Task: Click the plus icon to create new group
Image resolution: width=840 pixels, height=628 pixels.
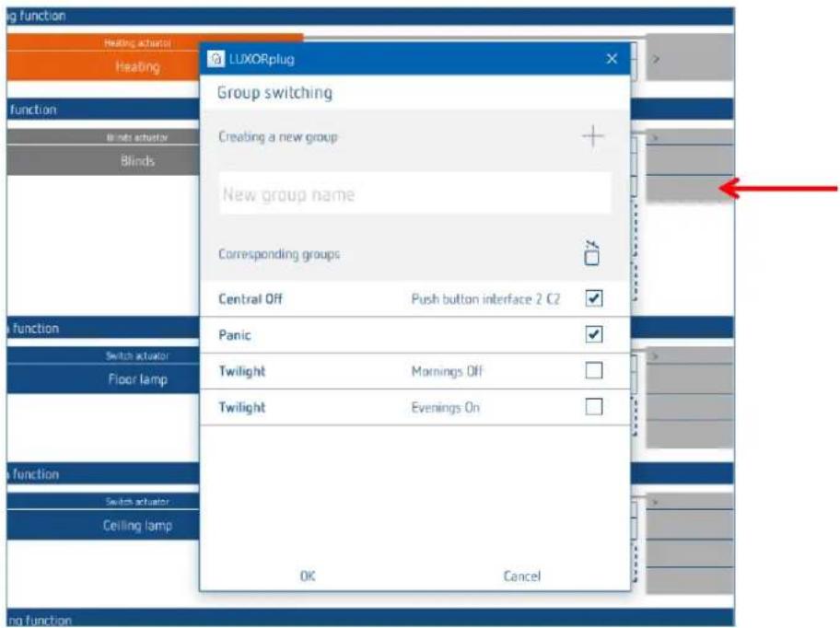Action: click(592, 136)
